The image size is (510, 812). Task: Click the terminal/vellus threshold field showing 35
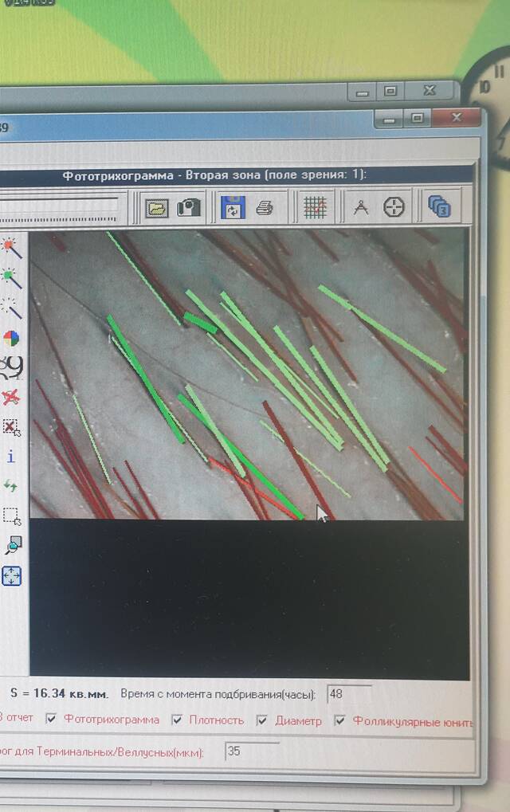(252, 751)
